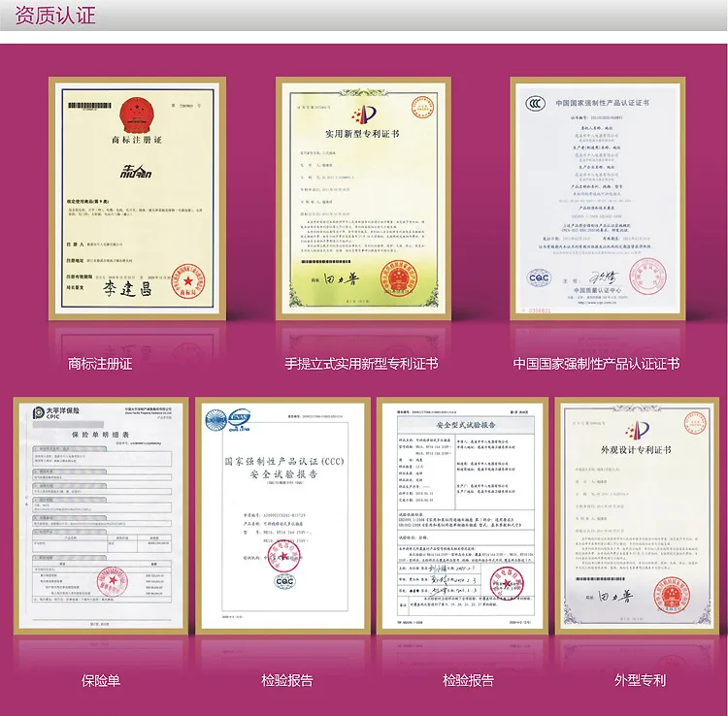Open the 太平洋保险 insurance policy document image
The width and height of the screenshot is (728, 716).
101,515
